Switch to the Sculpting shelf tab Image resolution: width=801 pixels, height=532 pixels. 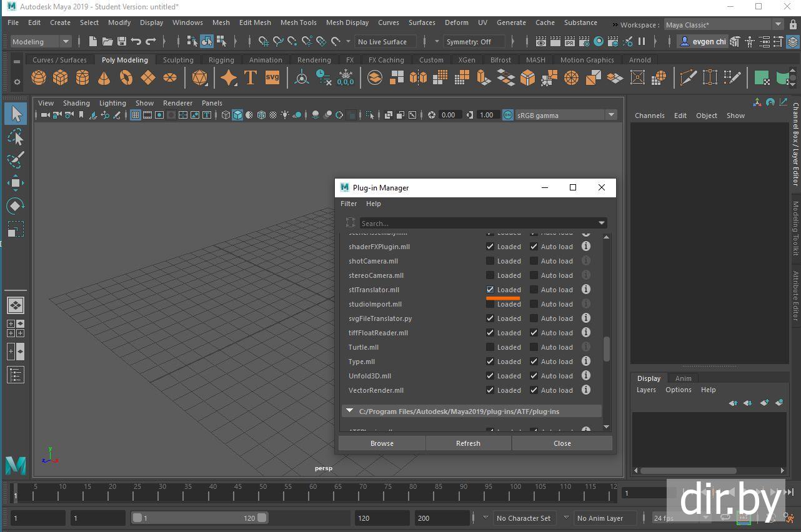pos(178,60)
